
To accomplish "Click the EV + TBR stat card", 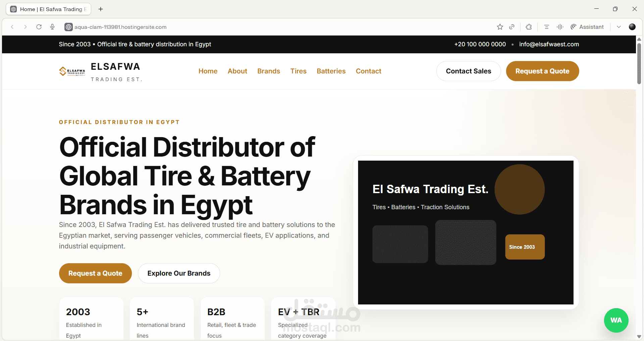I will tap(303, 319).
